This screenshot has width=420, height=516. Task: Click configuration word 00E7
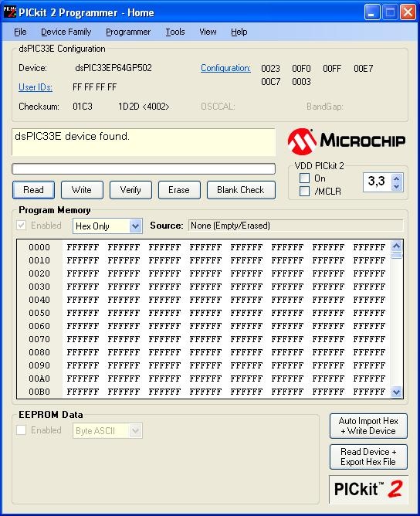(x=364, y=69)
